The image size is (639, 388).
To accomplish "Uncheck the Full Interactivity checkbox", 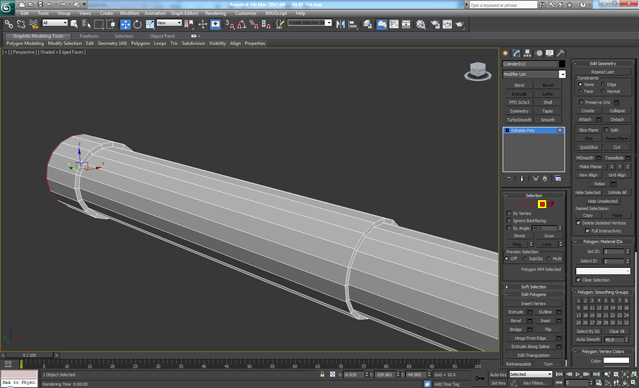I will click(x=587, y=231).
